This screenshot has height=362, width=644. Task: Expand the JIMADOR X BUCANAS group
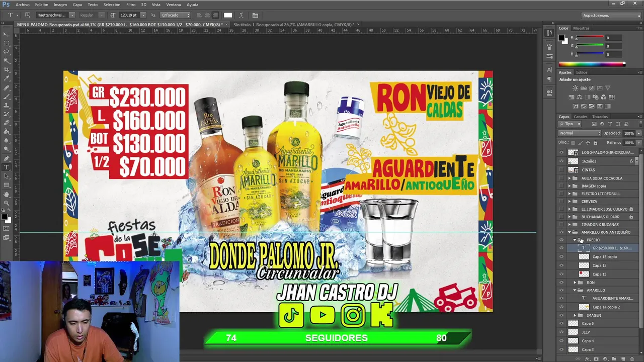pos(570,225)
